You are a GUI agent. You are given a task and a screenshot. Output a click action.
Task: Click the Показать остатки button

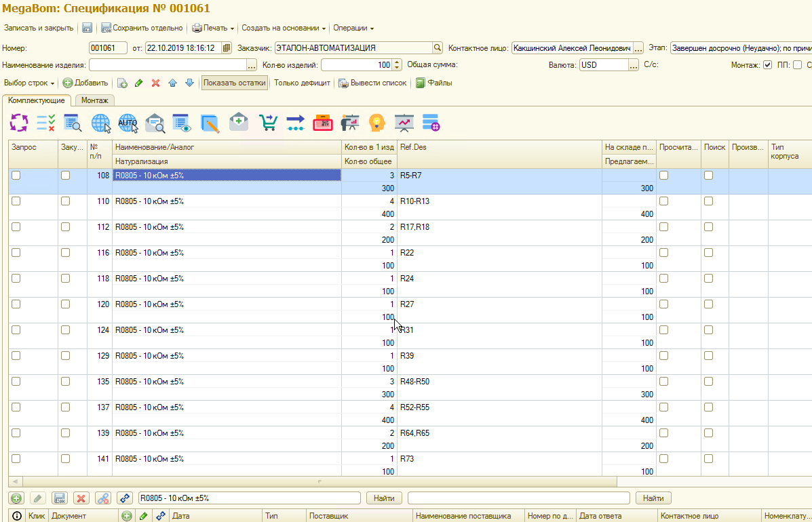coord(235,83)
